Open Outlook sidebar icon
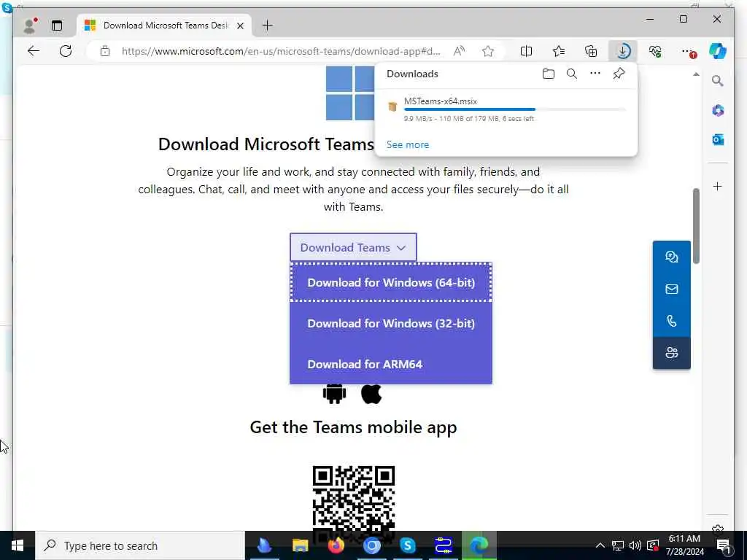Image resolution: width=747 pixels, height=560 pixels. (x=718, y=139)
